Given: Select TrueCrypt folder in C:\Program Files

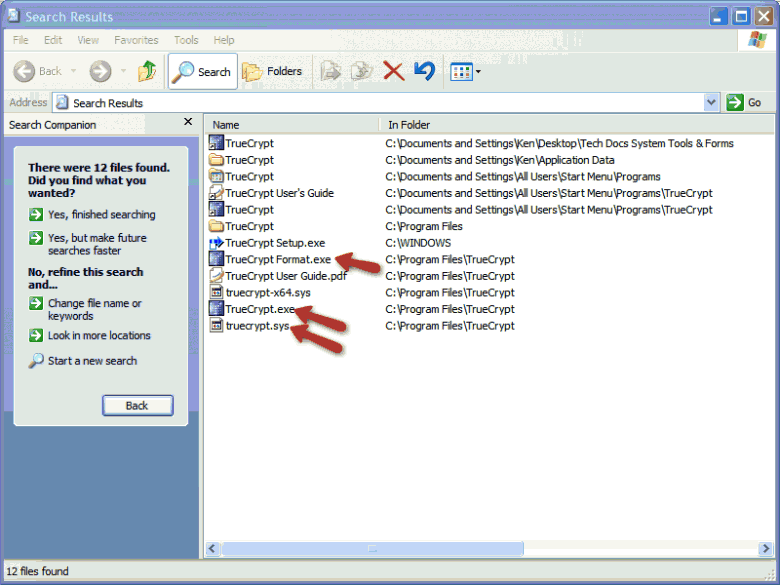Looking at the screenshot, I should pyautogui.click(x=242, y=226).
